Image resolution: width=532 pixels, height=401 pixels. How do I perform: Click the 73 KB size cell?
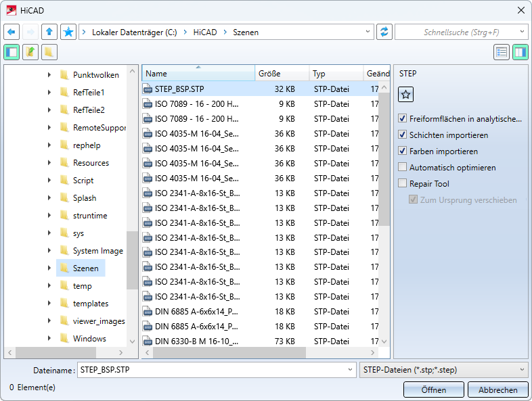(x=285, y=341)
